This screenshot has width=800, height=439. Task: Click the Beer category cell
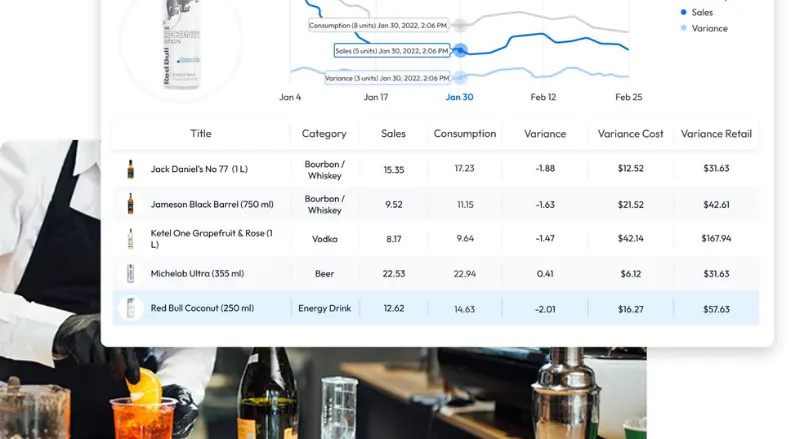[x=324, y=274]
